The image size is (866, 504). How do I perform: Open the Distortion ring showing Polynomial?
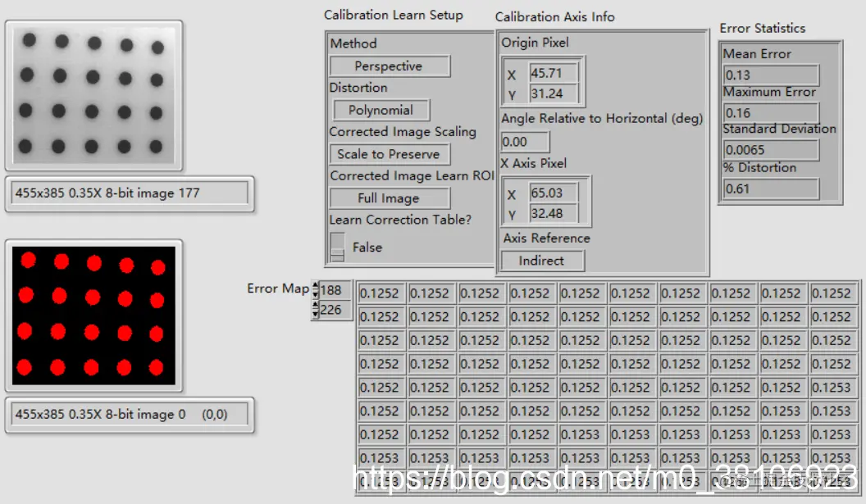pos(381,110)
